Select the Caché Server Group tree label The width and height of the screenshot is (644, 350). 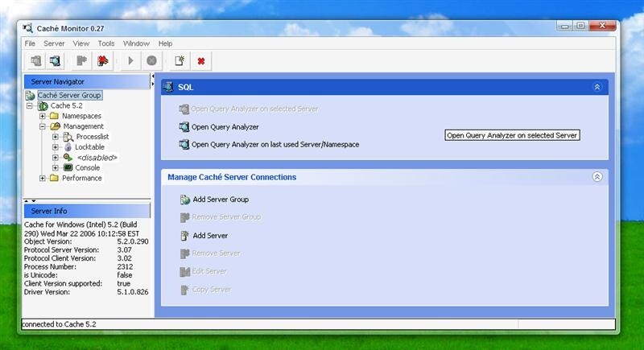[69, 95]
